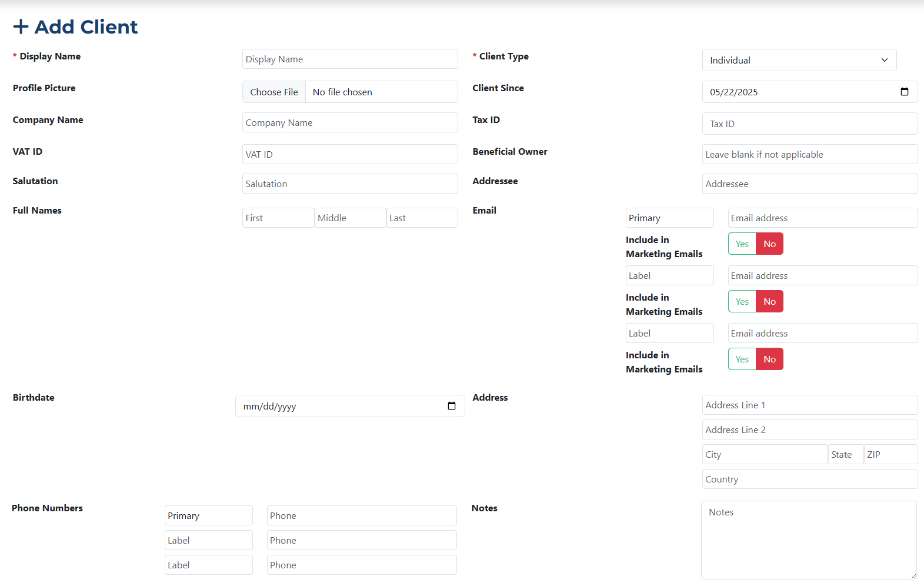Click the second Email address input
Viewport: 924px width, 586px height.
(823, 275)
